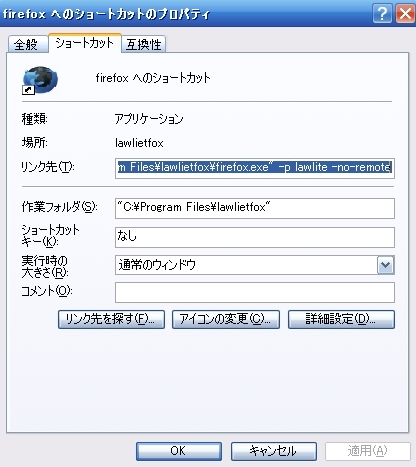Confirm with the OK button

tap(179, 451)
